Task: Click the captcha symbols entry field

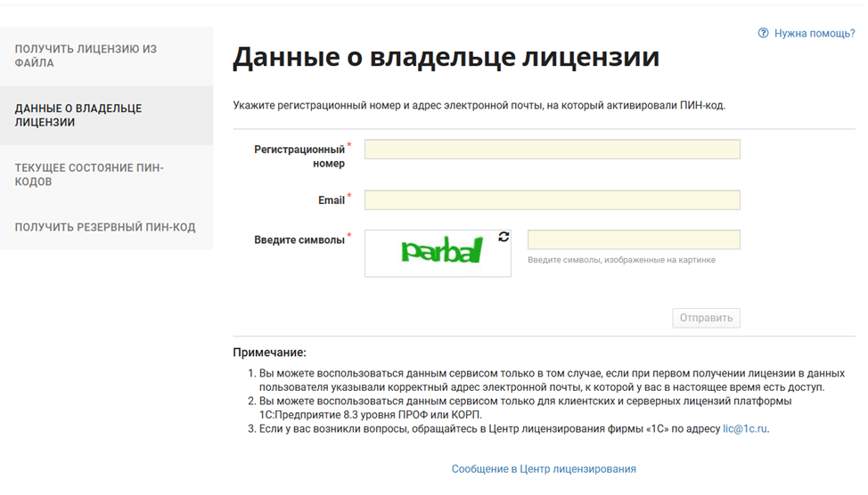Action: (634, 239)
